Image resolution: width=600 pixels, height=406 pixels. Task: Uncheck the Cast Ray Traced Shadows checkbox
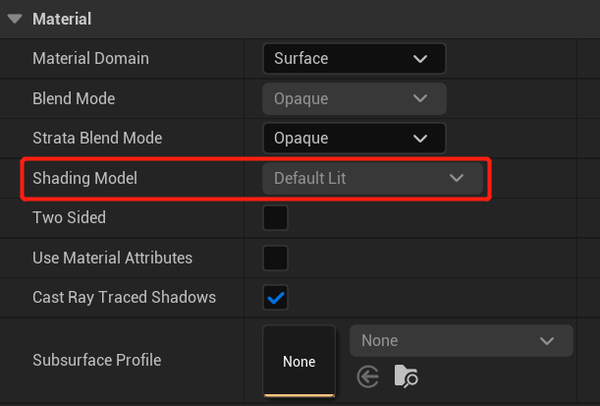[x=275, y=297]
